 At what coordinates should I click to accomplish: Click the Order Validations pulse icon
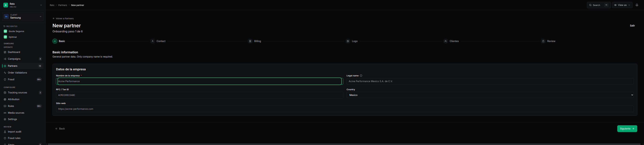click(x=5, y=73)
